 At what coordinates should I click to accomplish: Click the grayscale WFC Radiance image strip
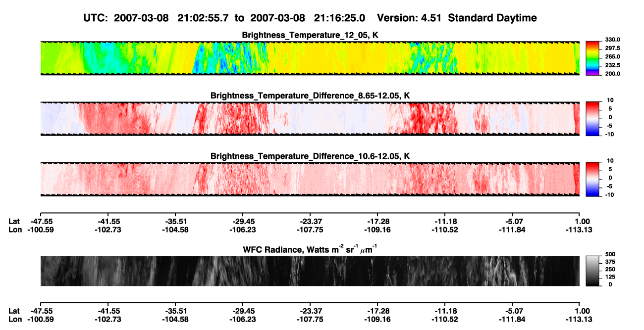coord(310,271)
